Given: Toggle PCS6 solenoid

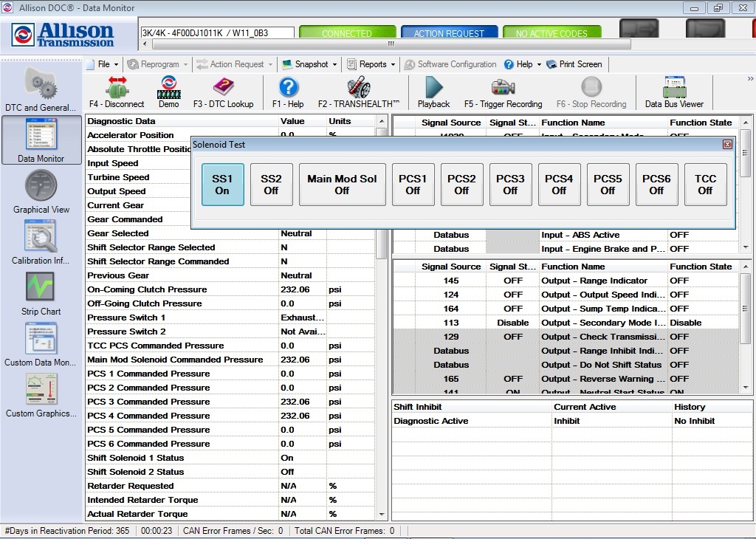Looking at the screenshot, I should click(656, 185).
